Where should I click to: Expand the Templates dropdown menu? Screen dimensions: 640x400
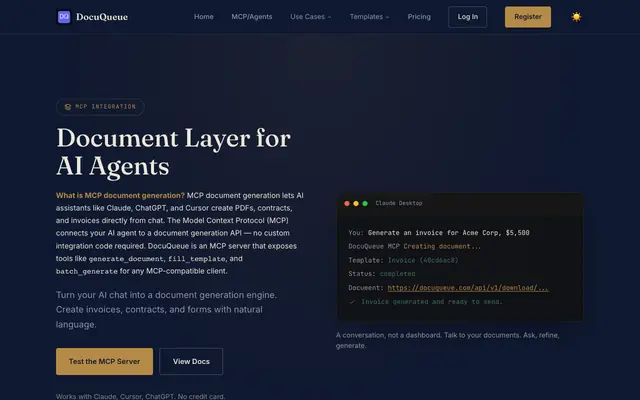click(x=369, y=17)
